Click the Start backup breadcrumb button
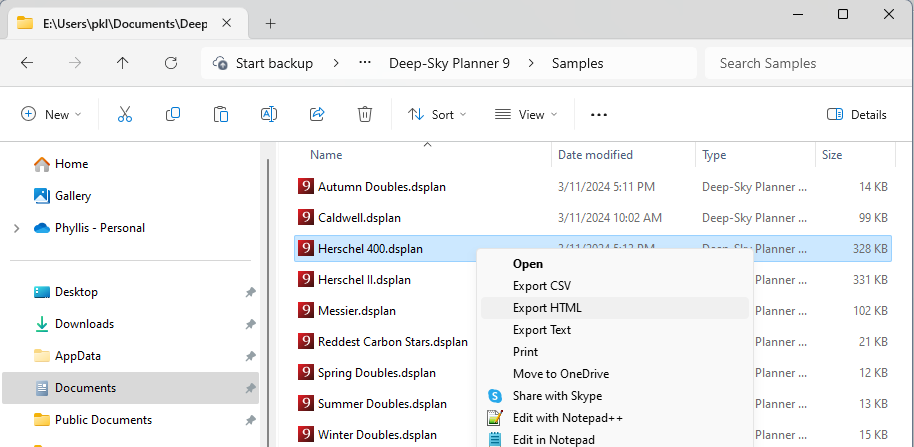 [x=263, y=63]
